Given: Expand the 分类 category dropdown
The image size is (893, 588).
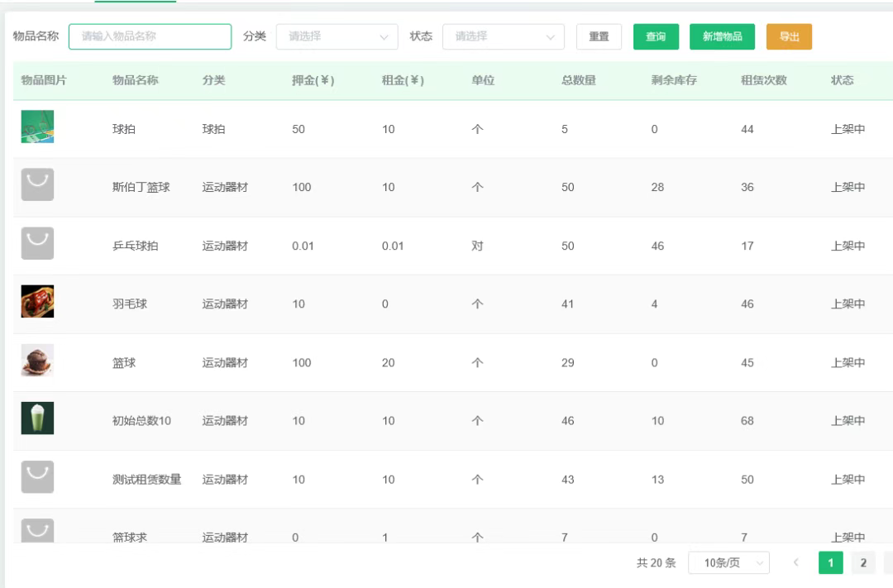Looking at the screenshot, I should pos(337,36).
